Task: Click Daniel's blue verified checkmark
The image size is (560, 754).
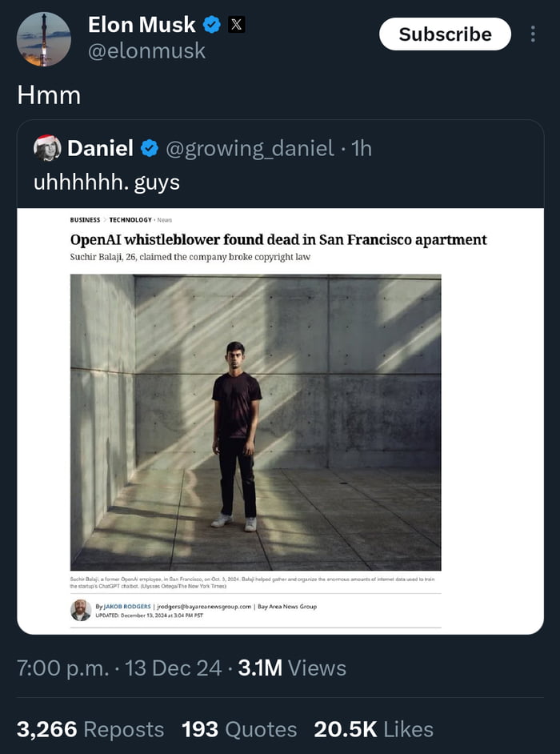Action: [150, 148]
